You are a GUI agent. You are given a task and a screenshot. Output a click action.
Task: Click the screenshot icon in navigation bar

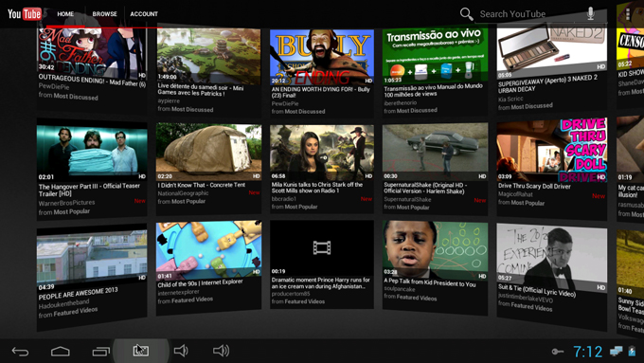pos(141,351)
